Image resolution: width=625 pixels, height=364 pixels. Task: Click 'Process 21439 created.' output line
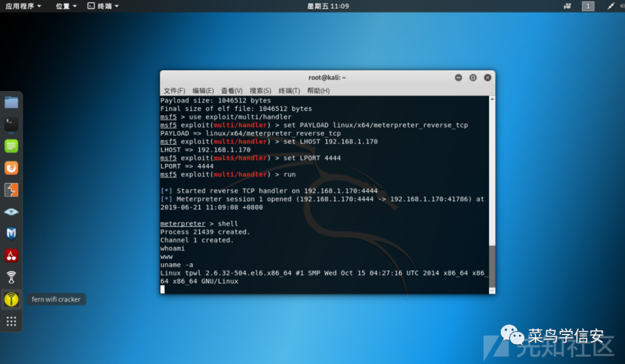(205, 232)
